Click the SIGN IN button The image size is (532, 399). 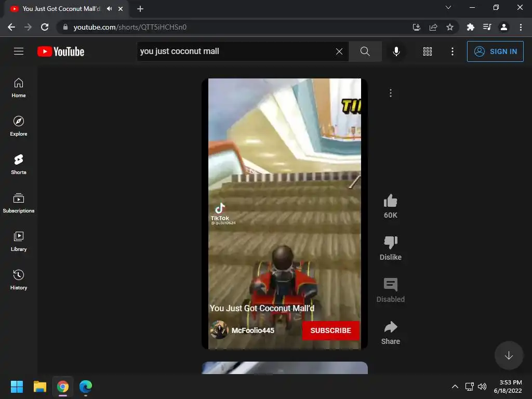coord(495,51)
